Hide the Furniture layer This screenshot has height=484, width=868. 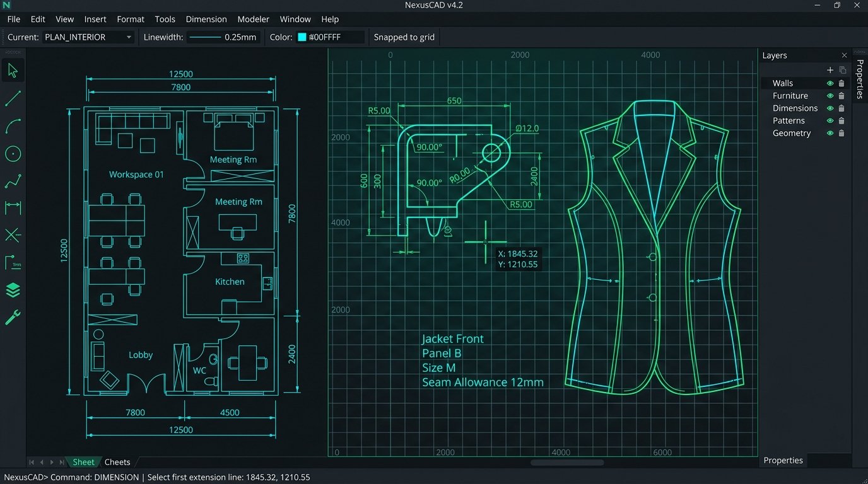830,96
